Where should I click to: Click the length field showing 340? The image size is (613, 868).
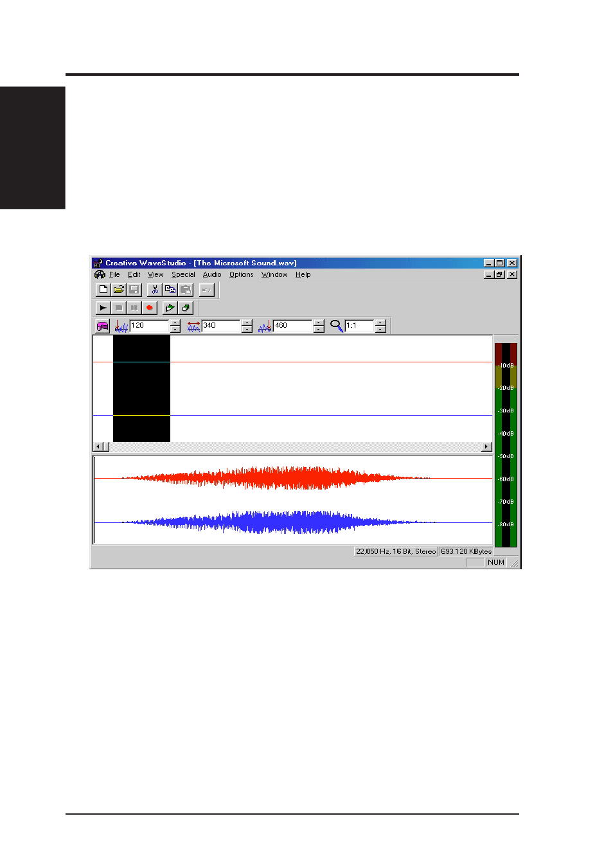(222, 326)
